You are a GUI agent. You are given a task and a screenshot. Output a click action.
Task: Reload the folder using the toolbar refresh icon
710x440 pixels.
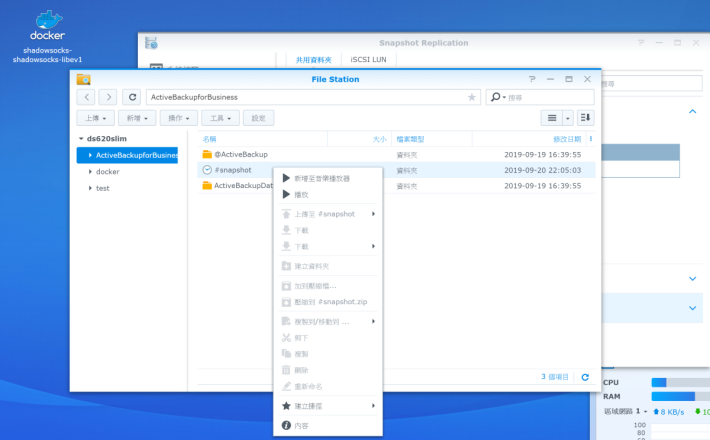tap(132, 97)
